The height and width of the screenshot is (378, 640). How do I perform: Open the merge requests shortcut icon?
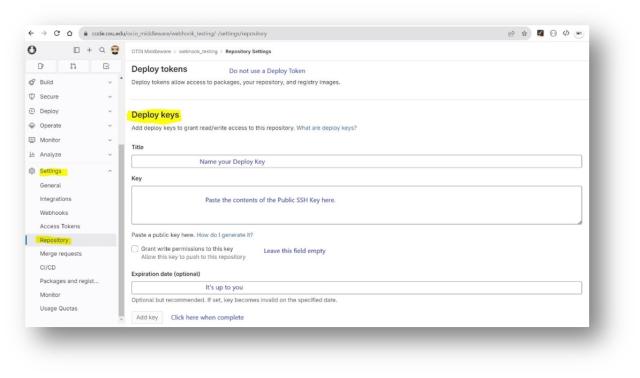pyautogui.click(x=73, y=66)
